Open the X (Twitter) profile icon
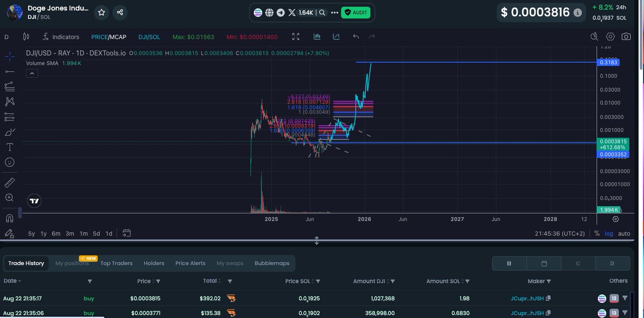 coord(292,12)
